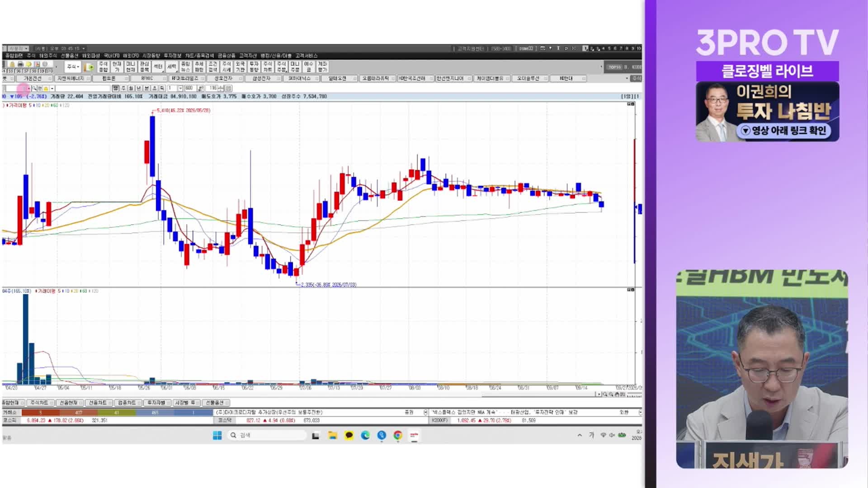Expand the period value dropdown showing 1

180,88
